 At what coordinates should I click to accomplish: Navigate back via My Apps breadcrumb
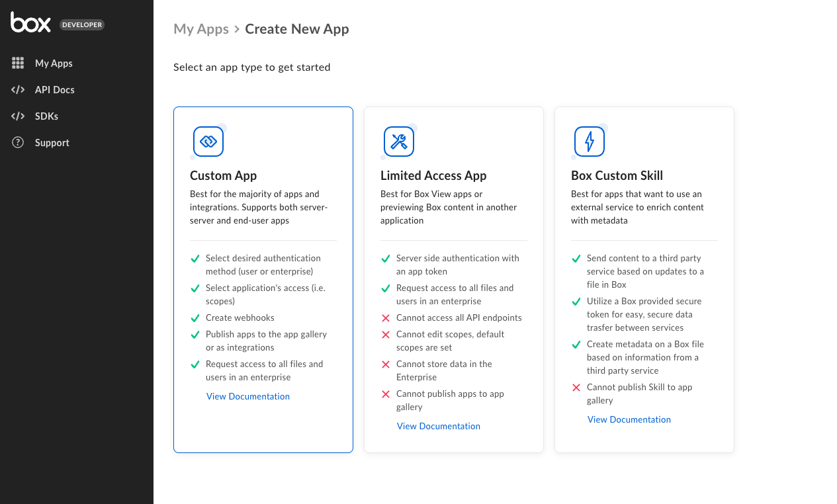(x=200, y=29)
